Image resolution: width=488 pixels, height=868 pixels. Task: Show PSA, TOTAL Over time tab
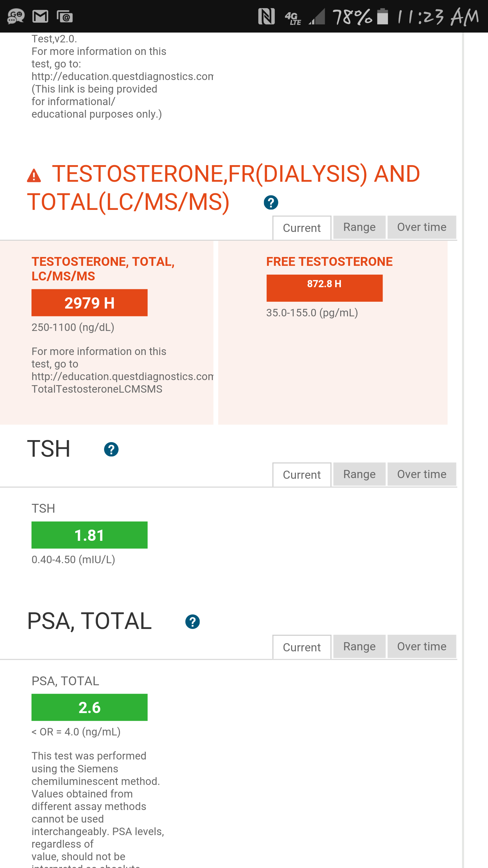(422, 646)
